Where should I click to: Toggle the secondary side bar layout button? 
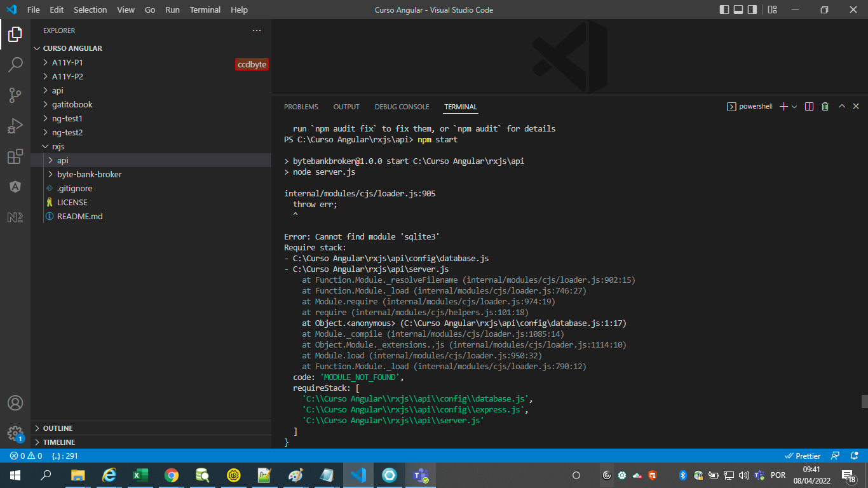(x=752, y=10)
